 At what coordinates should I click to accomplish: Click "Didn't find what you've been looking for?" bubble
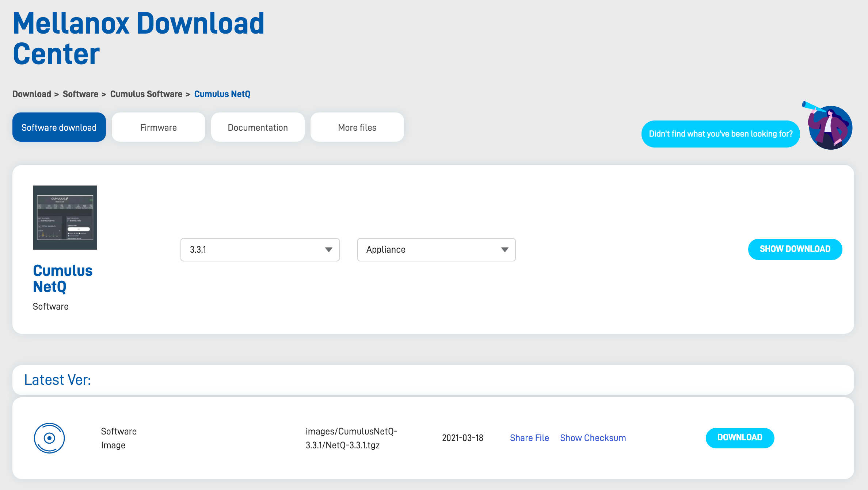tap(720, 134)
